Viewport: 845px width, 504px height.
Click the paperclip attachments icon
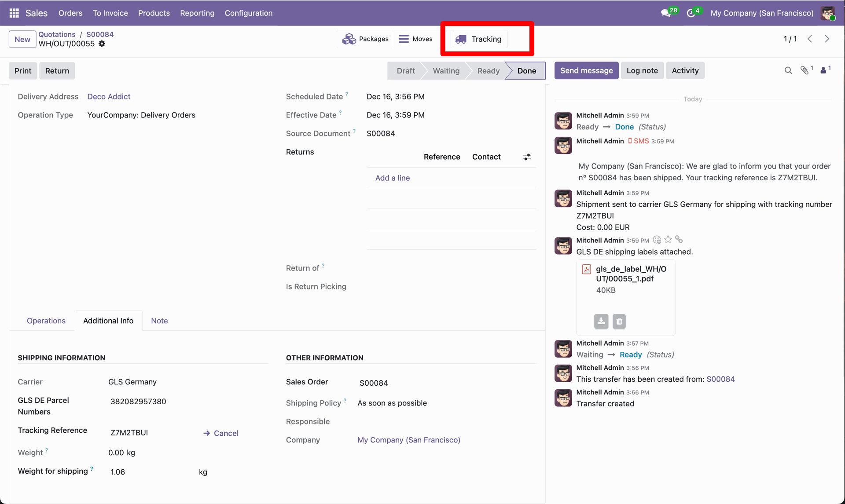[805, 70]
